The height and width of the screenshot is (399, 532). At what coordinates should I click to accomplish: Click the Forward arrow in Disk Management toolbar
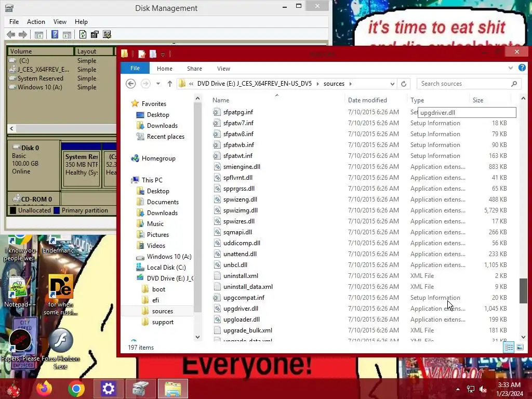click(x=23, y=34)
